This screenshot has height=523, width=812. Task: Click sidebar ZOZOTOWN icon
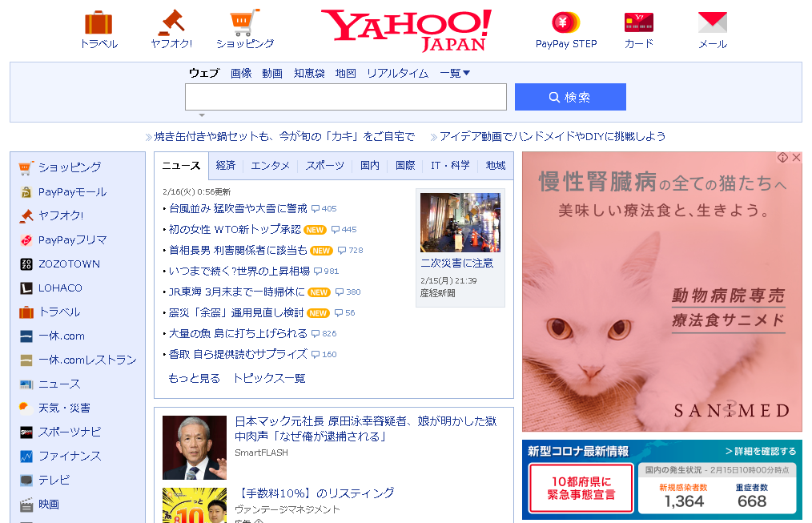[26, 264]
